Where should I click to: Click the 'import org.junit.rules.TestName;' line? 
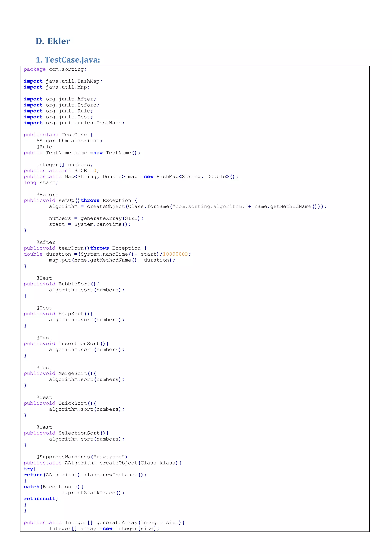(74, 123)
